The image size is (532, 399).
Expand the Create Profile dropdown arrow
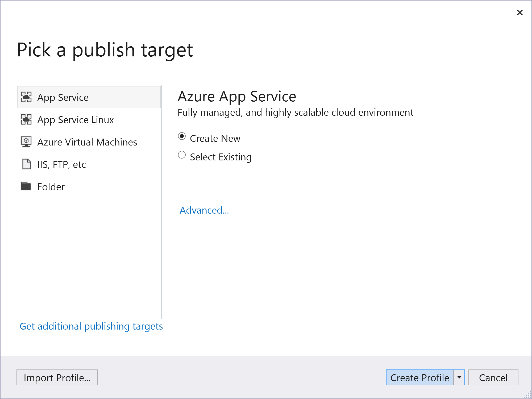coord(459,377)
